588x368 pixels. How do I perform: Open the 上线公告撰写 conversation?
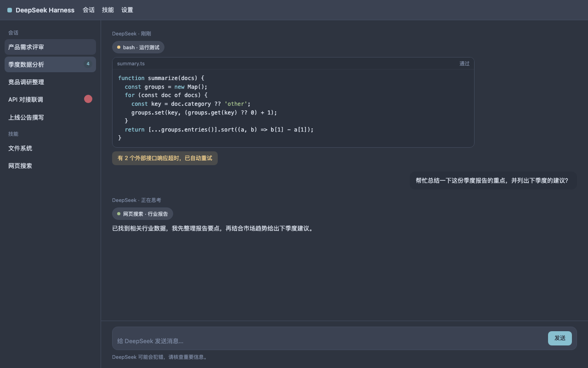click(x=50, y=117)
